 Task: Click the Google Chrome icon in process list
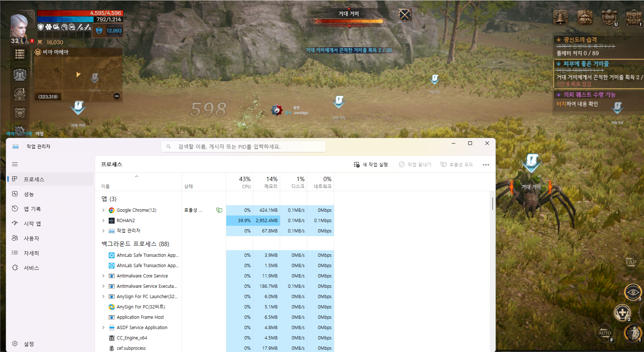pos(112,210)
